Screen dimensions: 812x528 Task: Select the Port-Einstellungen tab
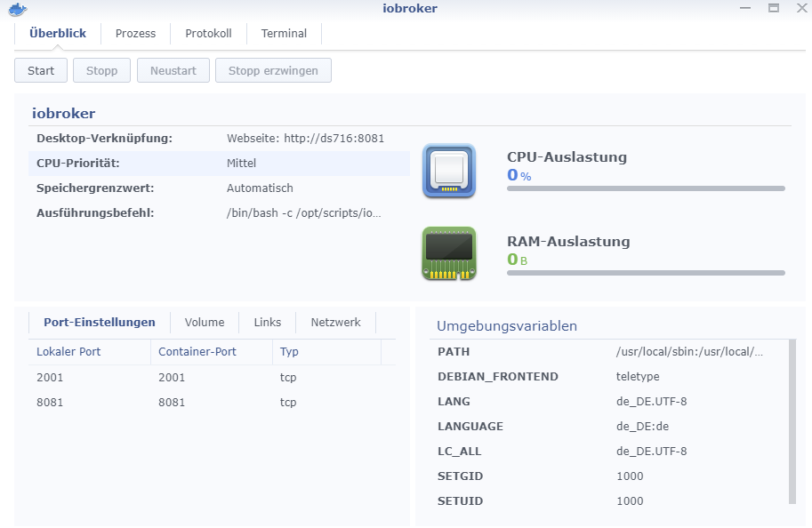[100, 323]
